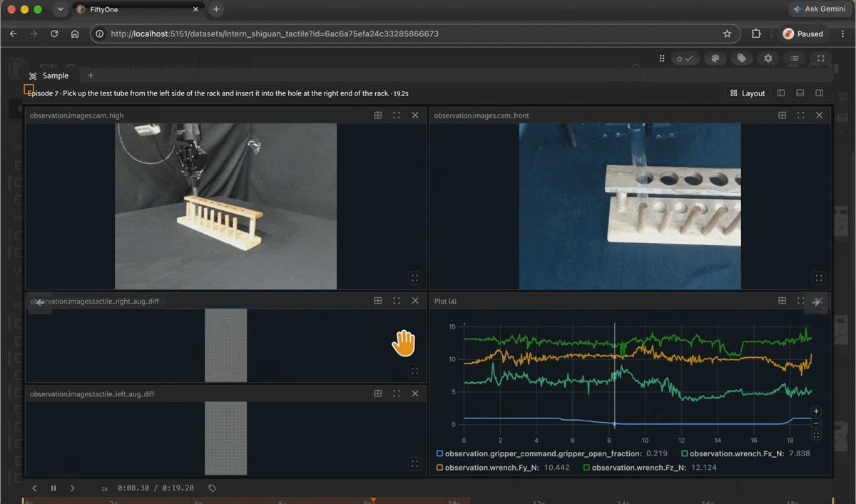Open the Layout options
The image size is (856, 504).
(748, 93)
